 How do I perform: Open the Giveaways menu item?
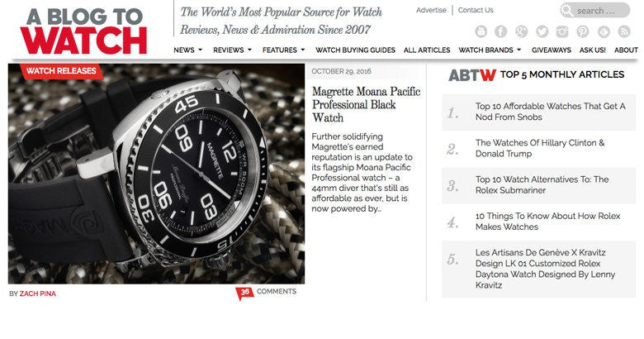click(552, 50)
